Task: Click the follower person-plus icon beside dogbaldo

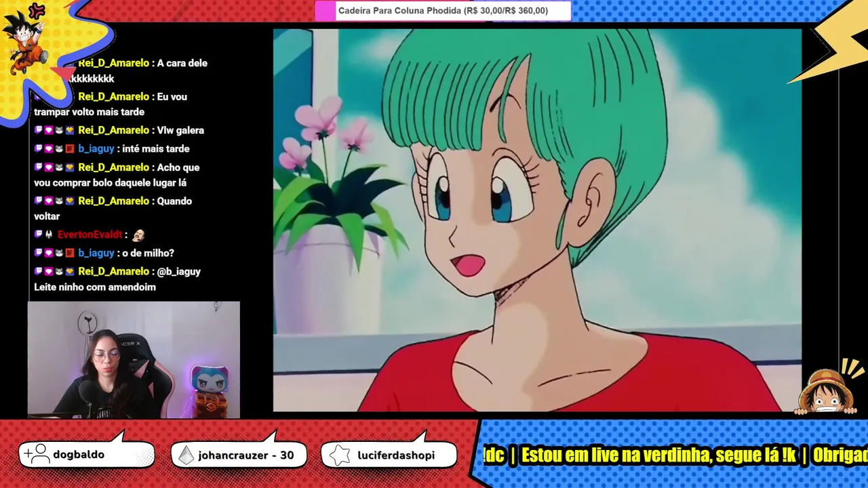Action: coord(38,455)
